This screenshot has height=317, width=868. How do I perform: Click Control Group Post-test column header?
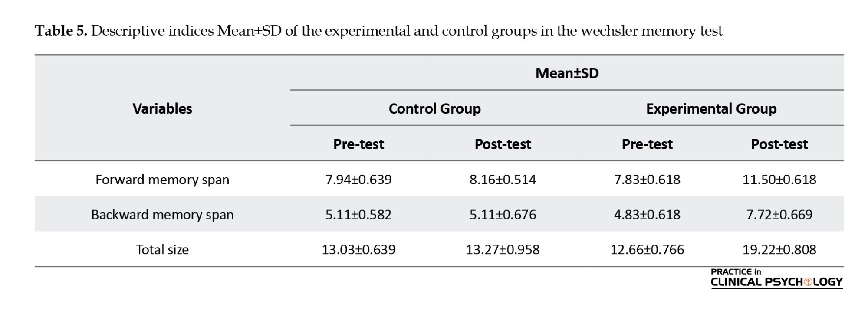[x=503, y=144]
